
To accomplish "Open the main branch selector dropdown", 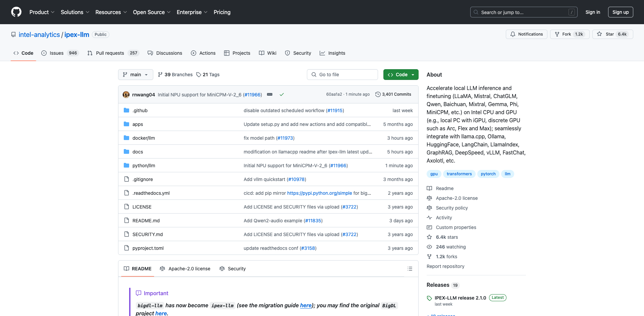I will click(136, 75).
